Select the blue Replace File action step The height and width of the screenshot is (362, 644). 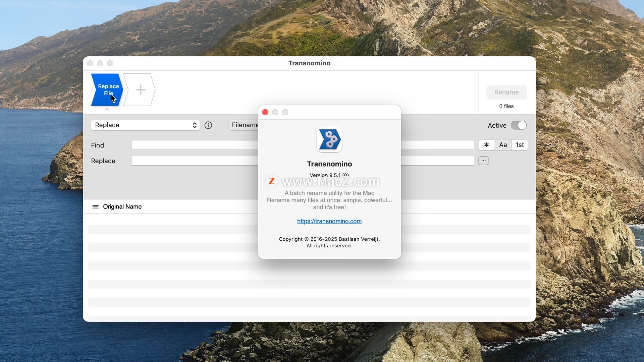[107, 89]
